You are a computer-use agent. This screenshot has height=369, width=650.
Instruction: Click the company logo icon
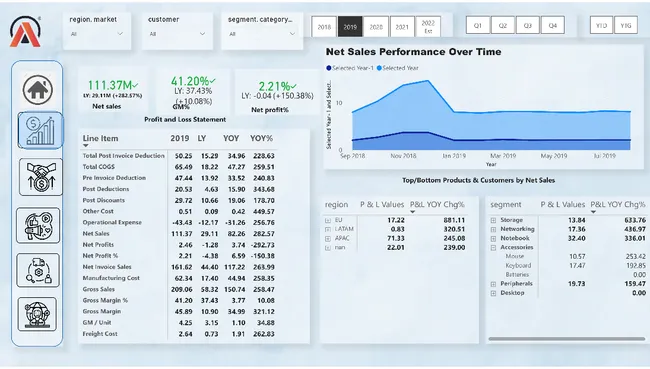25,32
